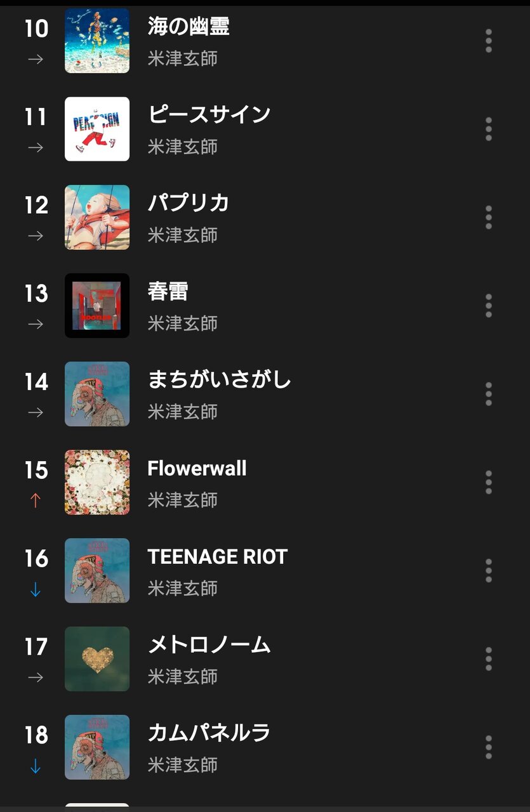Tap the 春雷 BOOTLEG album cover
This screenshot has height=812, width=530.
(x=97, y=305)
